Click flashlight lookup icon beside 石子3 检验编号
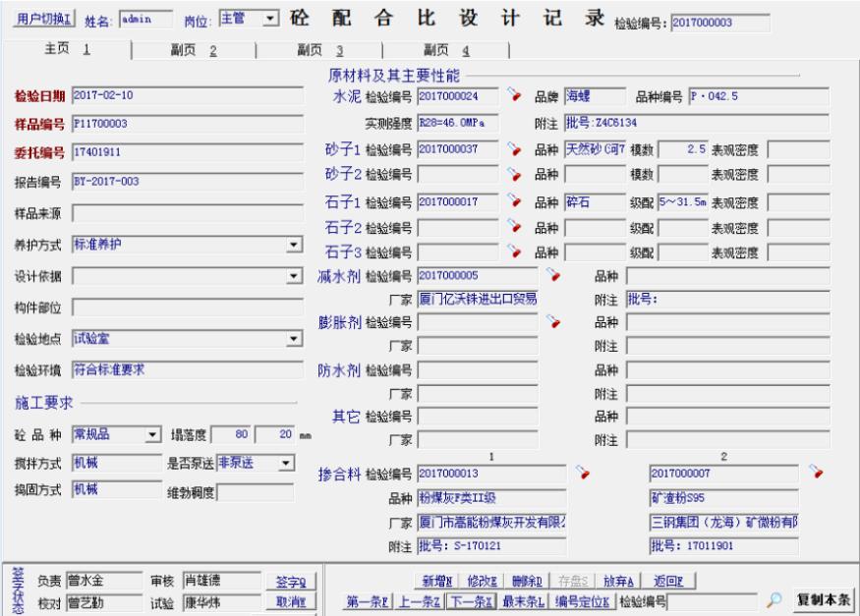Viewport: 860px width, 616px height. coord(514,251)
